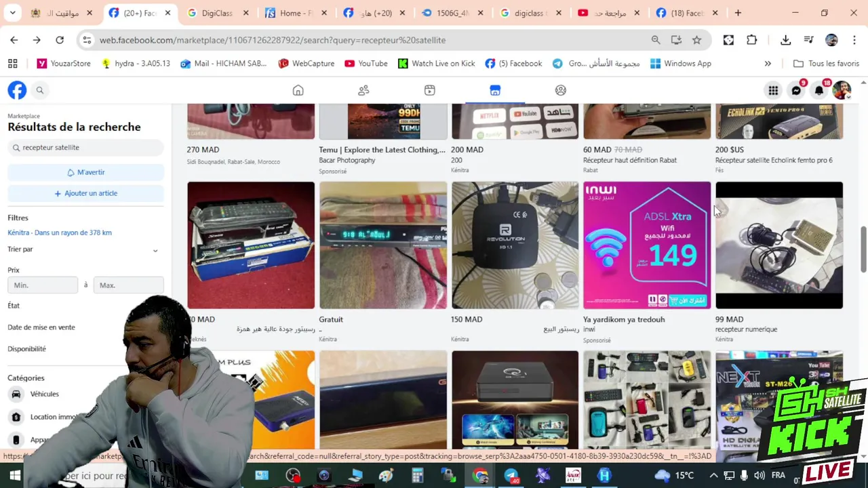
Task: Open the Telegram icon in the taskbar
Action: [511, 476]
